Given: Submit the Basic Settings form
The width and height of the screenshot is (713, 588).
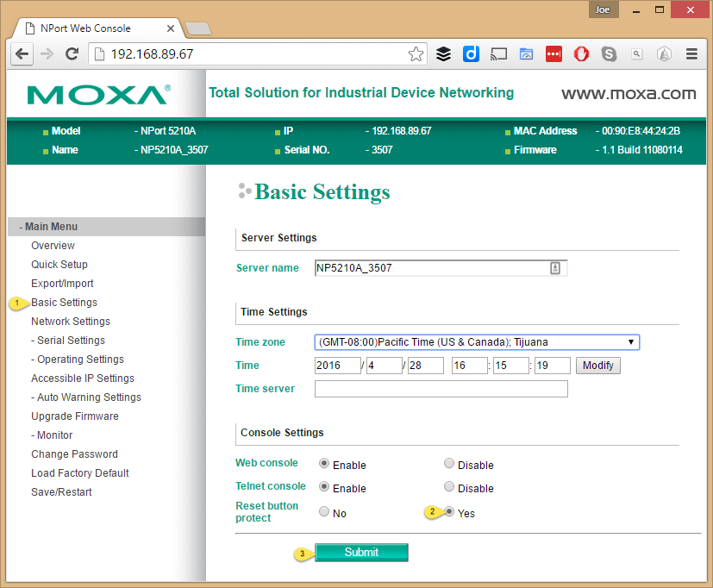Looking at the screenshot, I should [361, 552].
